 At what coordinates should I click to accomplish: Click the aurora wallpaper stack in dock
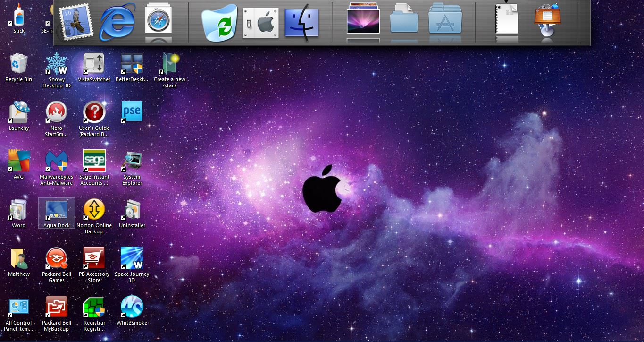[x=363, y=20]
